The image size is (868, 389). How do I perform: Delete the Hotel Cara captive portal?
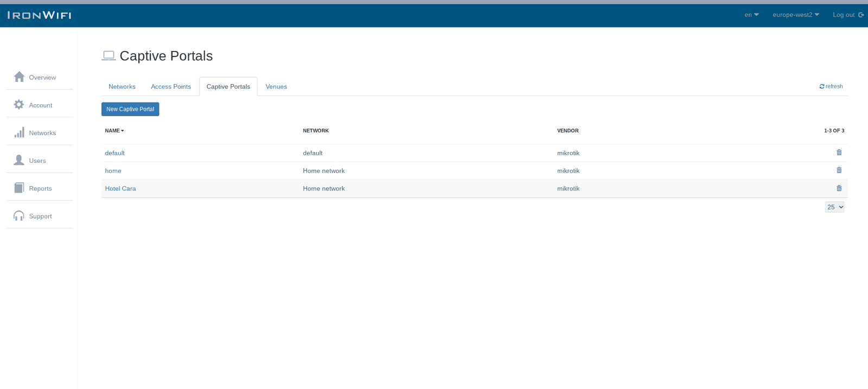pyautogui.click(x=839, y=188)
